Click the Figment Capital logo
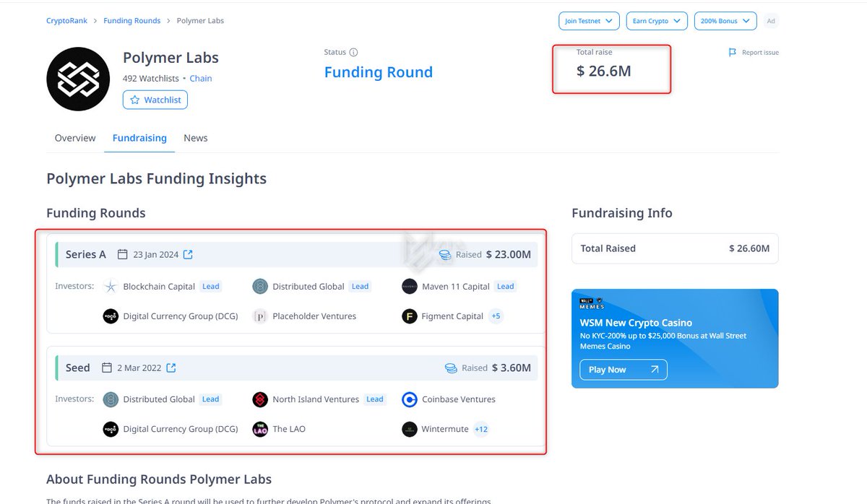This screenshot has height=504, width=867. click(x=410, y=316)
